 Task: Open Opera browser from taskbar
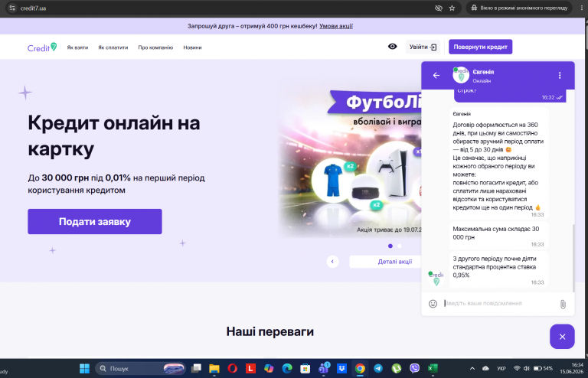click(x=233, y=369)
